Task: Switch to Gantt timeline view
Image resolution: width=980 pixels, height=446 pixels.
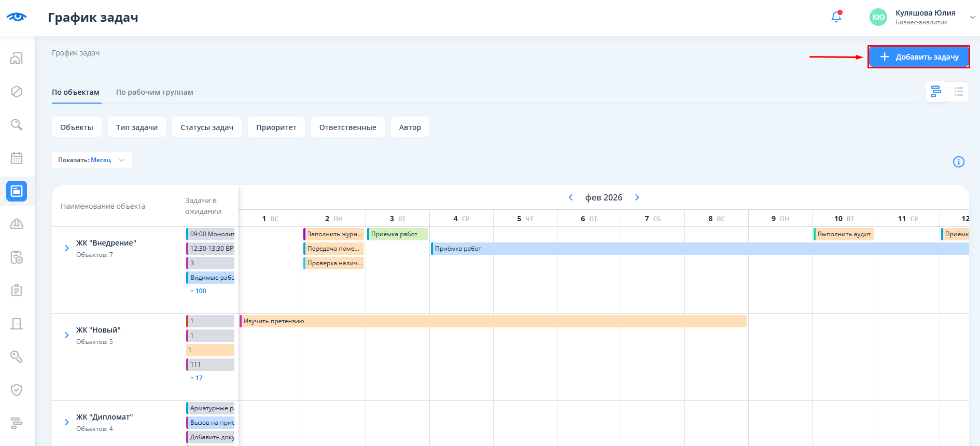Action: click(x=936, y=92)
